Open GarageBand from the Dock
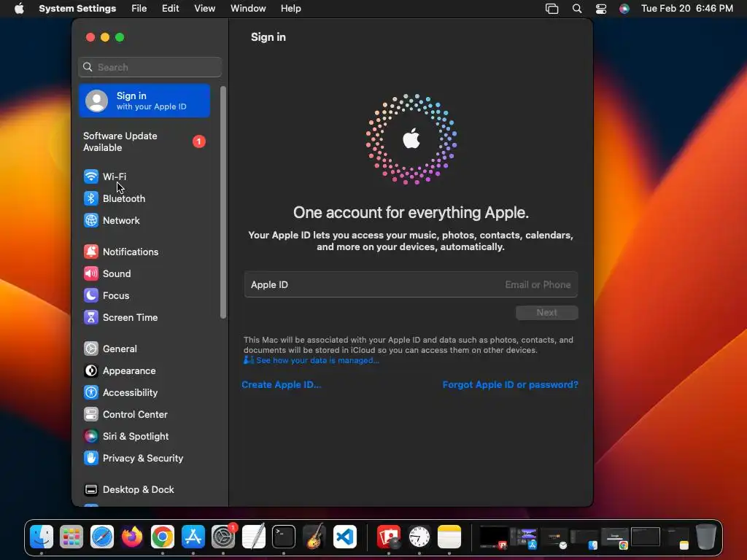 [x=314, y=537]
